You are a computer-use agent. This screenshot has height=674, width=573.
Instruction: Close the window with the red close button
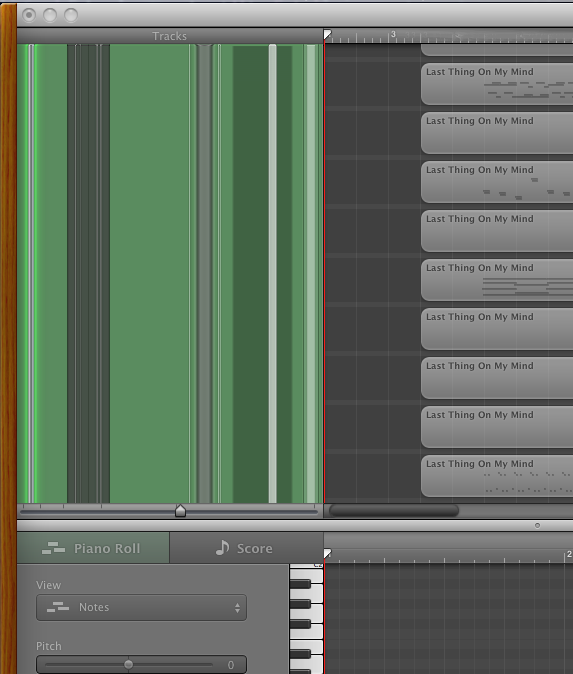tap(29, 15)
